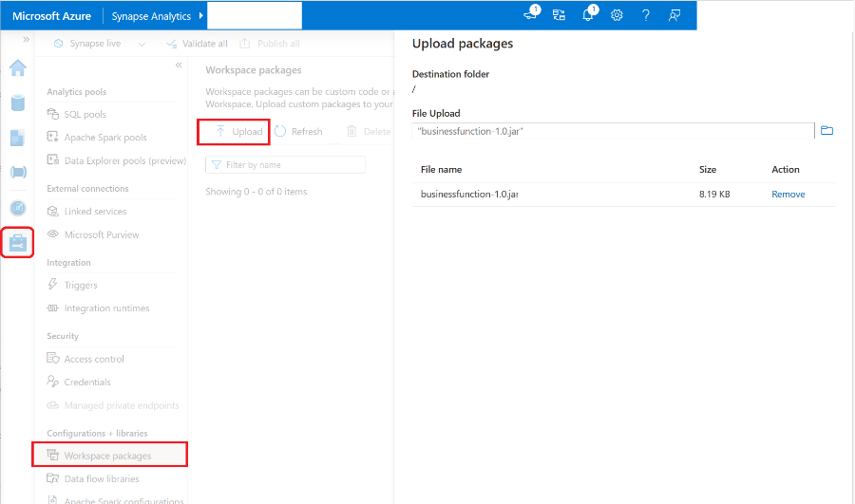The height and width of the screenshot is (504, 855).
Task: Open the Manage hub toolbox icon
Action: (x=17, y=242)
